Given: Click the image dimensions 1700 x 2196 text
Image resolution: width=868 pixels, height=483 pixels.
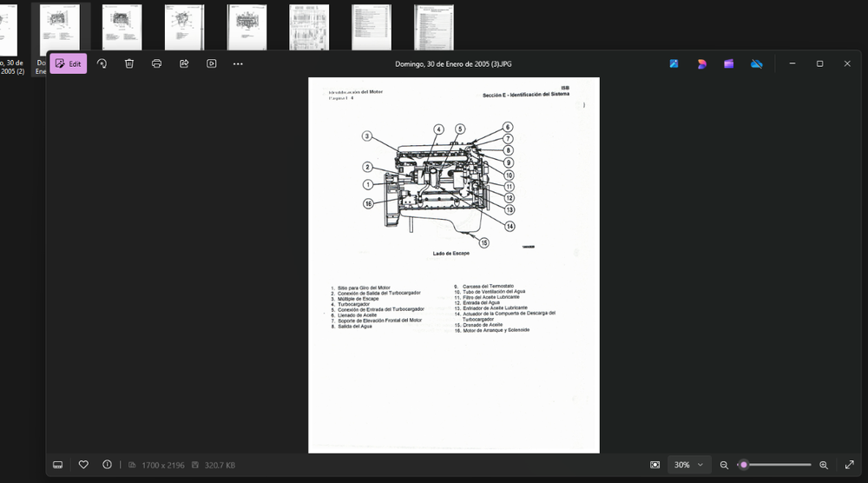Looking at the screenshot, I should 163,466.
